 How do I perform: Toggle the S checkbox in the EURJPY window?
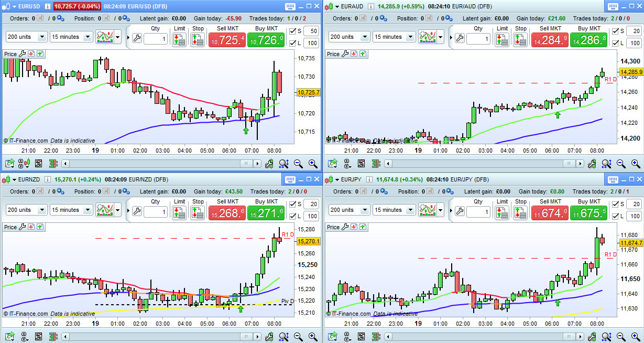(615, 203)
